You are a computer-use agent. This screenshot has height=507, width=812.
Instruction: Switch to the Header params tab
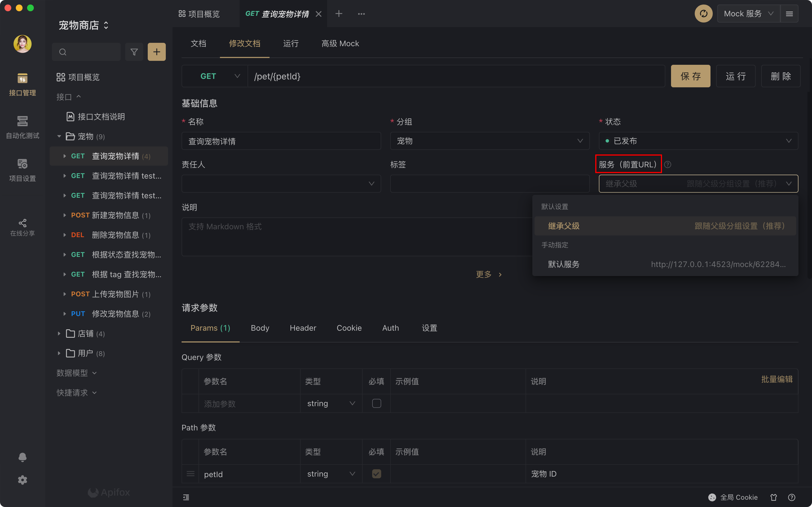(x=303, y=328)
